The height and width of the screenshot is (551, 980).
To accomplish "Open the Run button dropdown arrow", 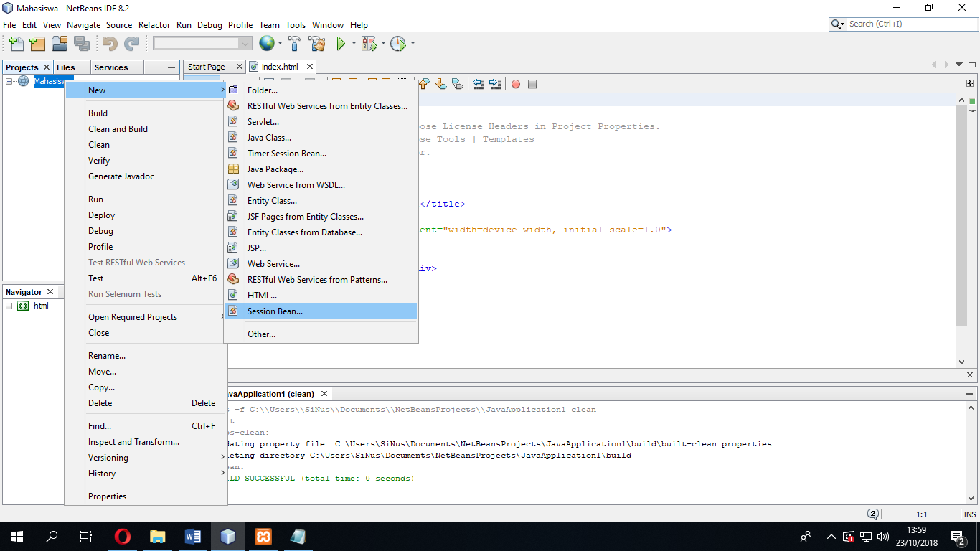I will (x=353, y=44).
